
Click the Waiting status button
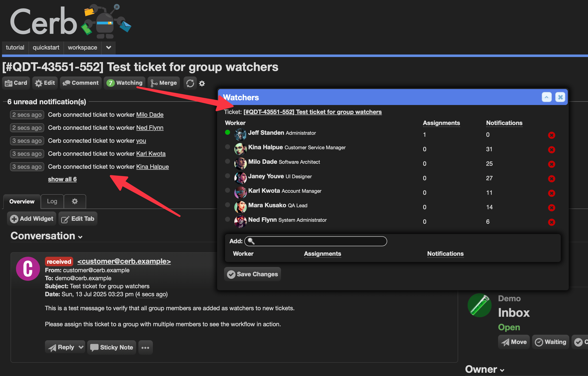(x=550, y=342)
